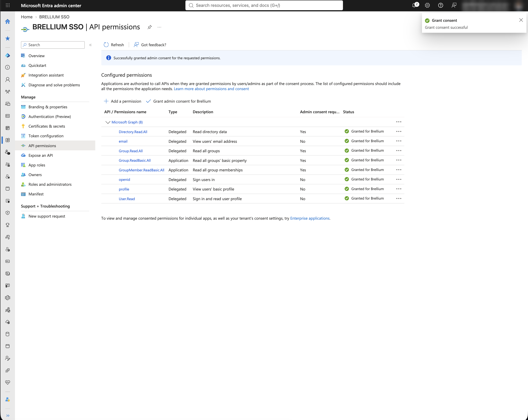Viewport: 528px width, 420px height.
Task: Open portal settings gear icon
Action: tap(427, 5)
